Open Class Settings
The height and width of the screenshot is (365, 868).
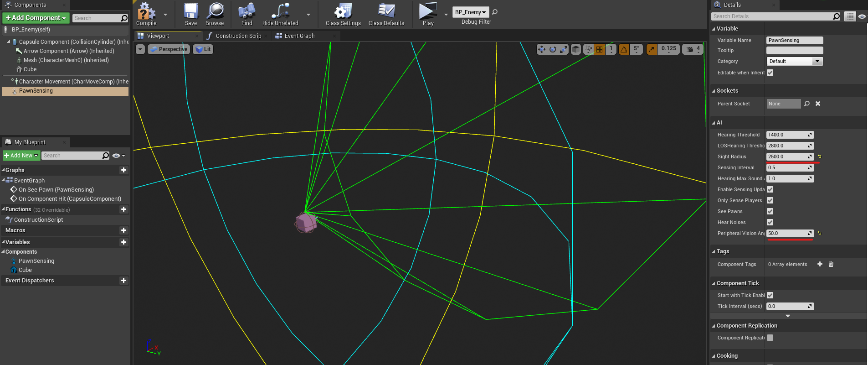point(343,14)
